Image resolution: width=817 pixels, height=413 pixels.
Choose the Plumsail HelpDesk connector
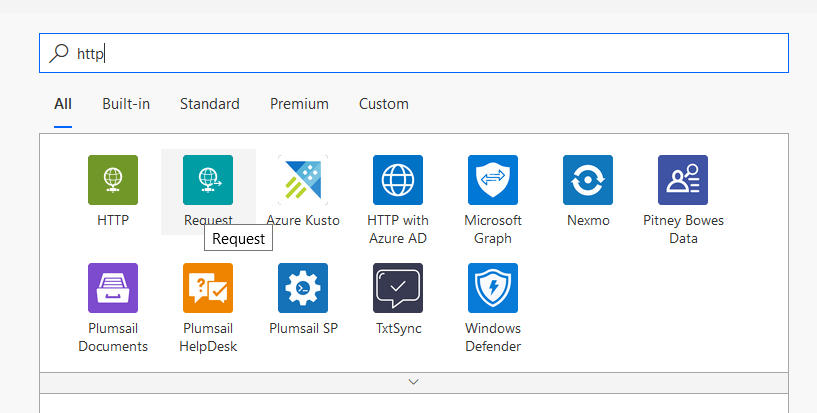208,288
